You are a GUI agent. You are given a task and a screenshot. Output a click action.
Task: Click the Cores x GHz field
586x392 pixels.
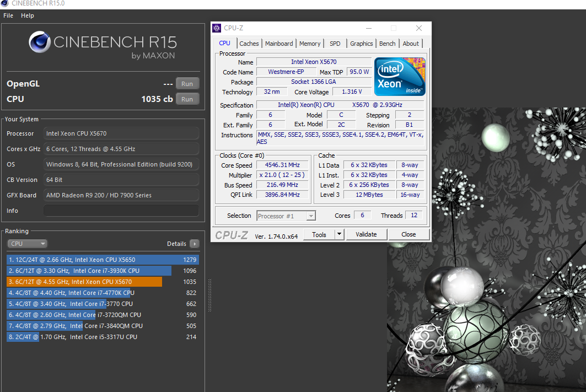click(121, 149)
